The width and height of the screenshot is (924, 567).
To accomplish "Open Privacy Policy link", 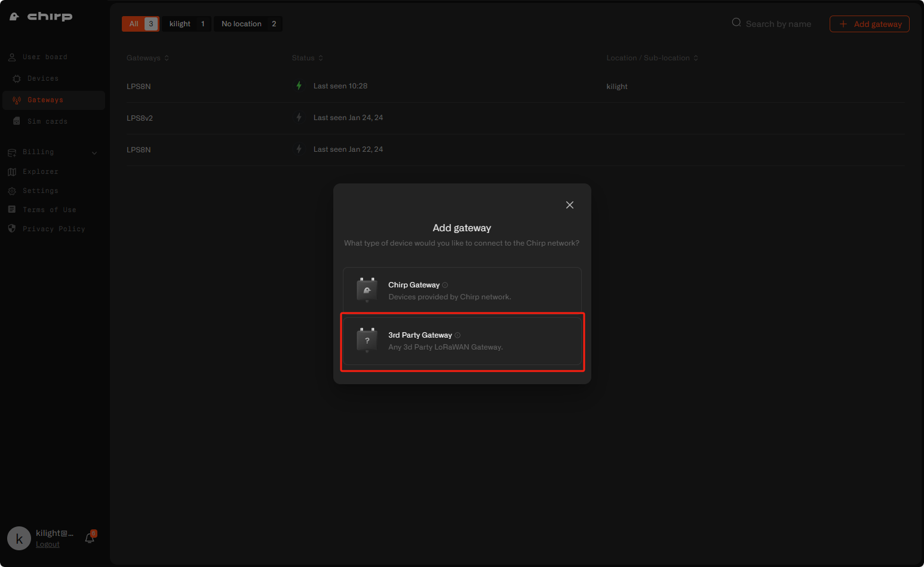I will [54, 229].
